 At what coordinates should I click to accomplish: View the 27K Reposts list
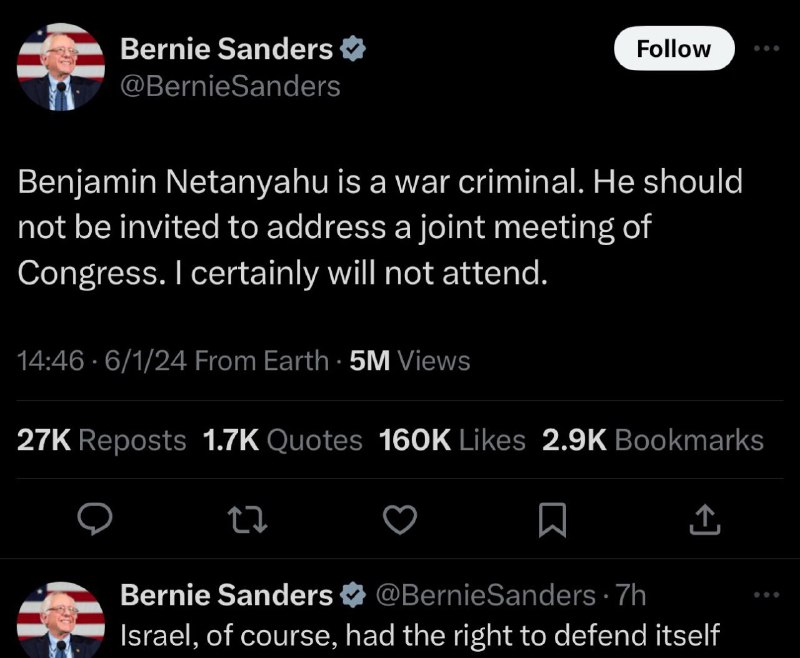click(x=102, y=440)
